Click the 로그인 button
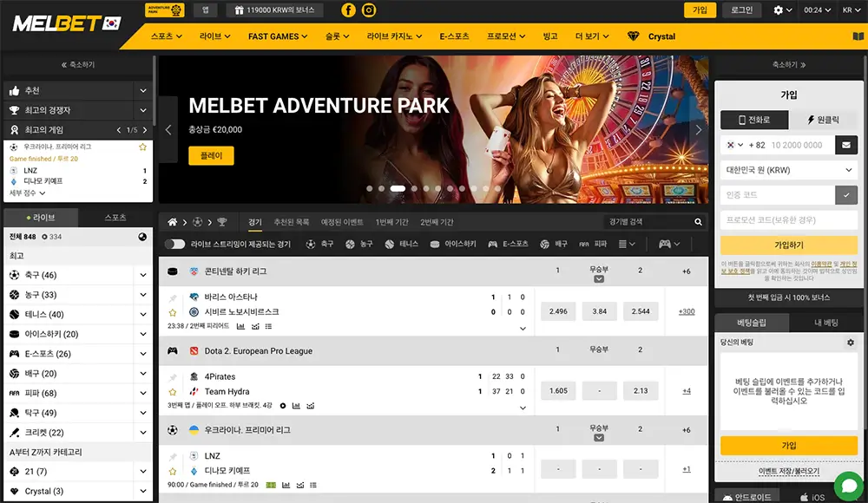 click(742, 10)
